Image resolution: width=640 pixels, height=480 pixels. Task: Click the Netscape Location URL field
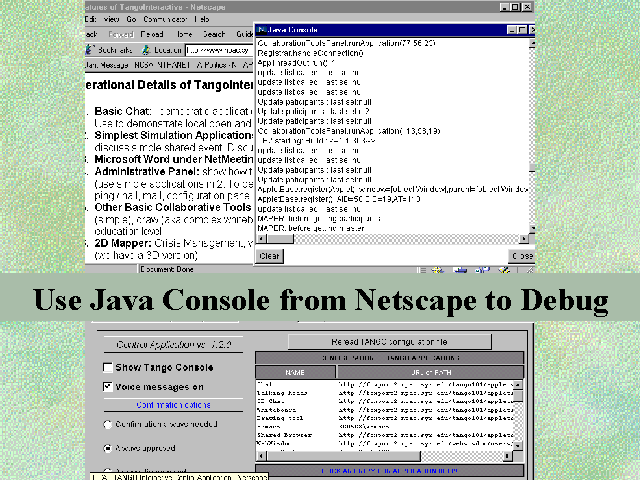[220, 50]
